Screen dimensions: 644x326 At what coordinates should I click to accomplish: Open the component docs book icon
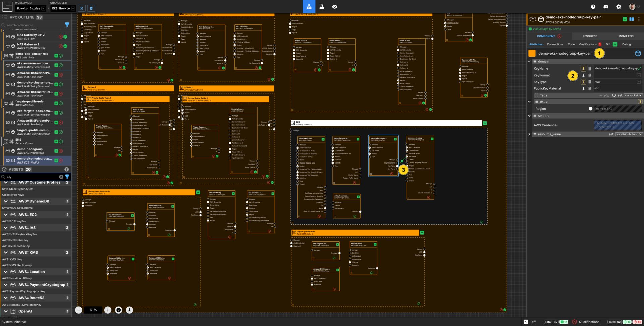pyautogui.click(x=632, y=19)
